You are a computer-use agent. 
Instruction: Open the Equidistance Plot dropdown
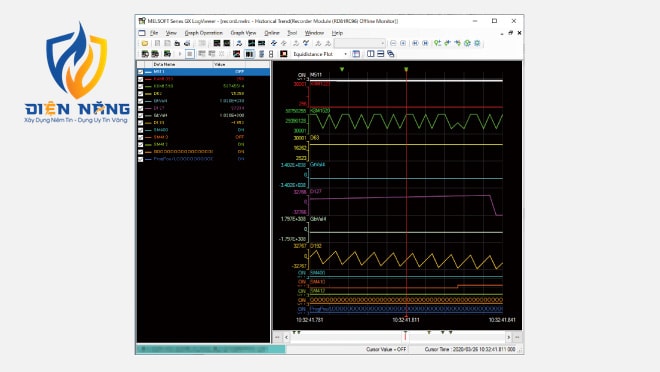pyautogui.click(x=346, y=54)
